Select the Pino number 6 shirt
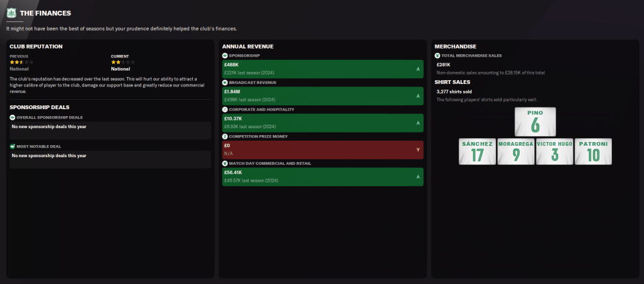 [535, 122]
